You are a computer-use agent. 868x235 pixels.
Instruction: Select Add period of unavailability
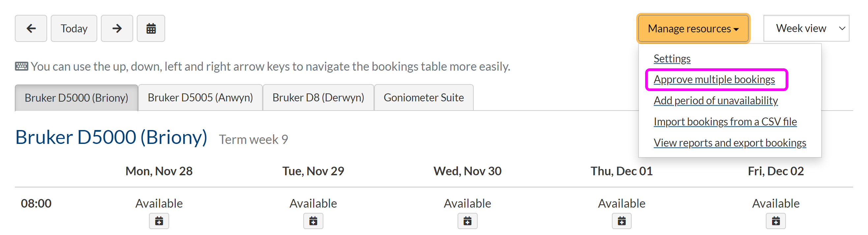715,100
